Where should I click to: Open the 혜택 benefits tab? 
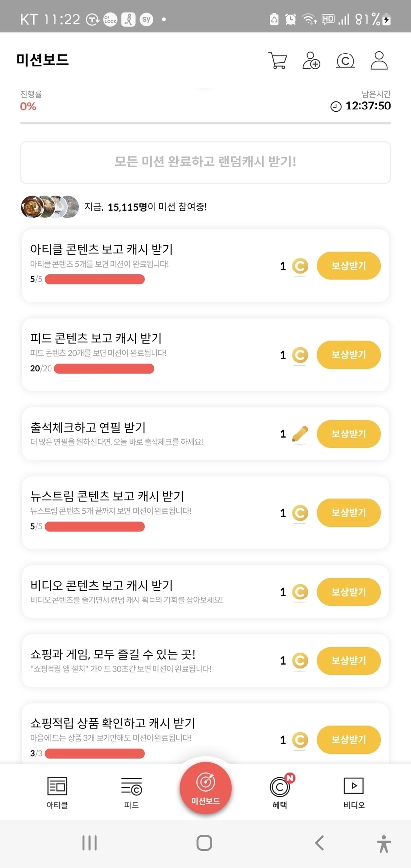click(280, 792)
